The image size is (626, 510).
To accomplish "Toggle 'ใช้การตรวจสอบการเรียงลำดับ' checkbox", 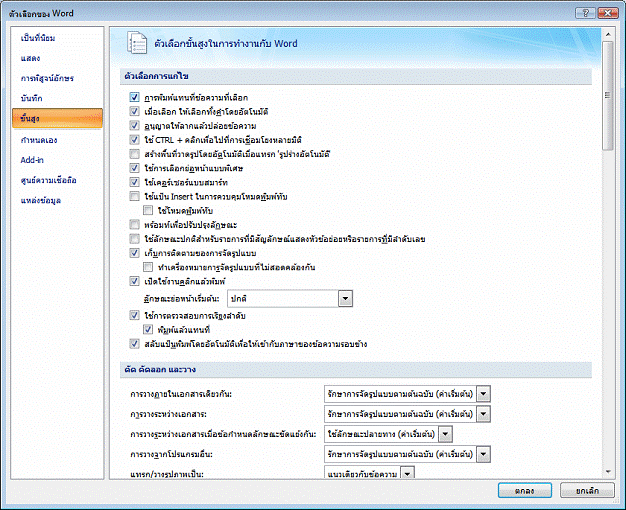I will pos(135,316).
